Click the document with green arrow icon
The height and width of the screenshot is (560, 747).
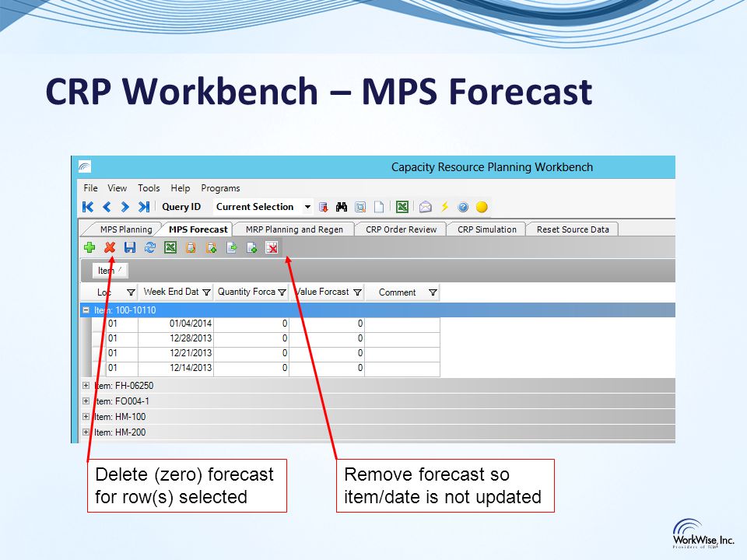[x=232, y=247]
